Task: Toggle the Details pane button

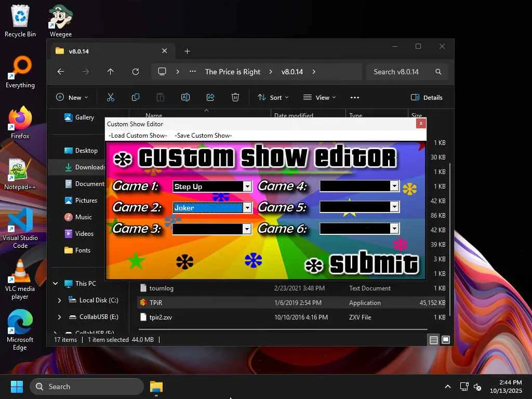Action: click(x=427, y=97)
